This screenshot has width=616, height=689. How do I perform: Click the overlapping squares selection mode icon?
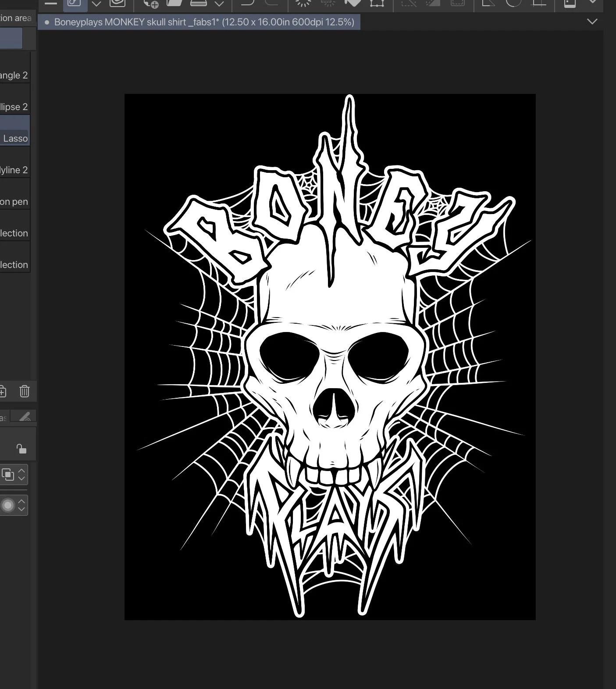pyautogui.click(x=8, y=474)
